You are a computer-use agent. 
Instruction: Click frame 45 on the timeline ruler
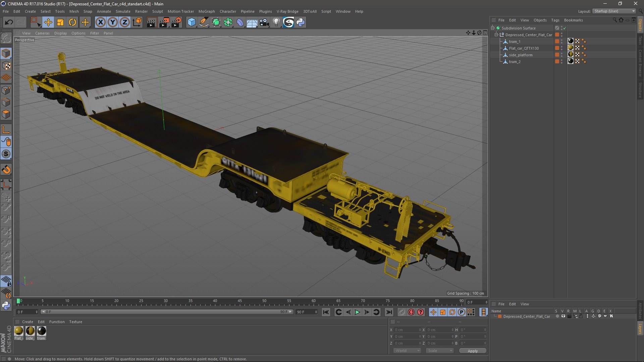click(239, 301)
